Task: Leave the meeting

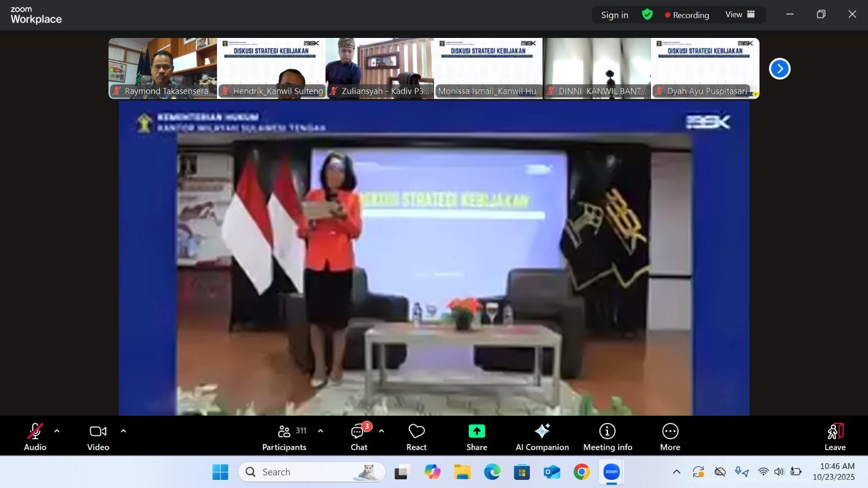Action: (835, 436)
